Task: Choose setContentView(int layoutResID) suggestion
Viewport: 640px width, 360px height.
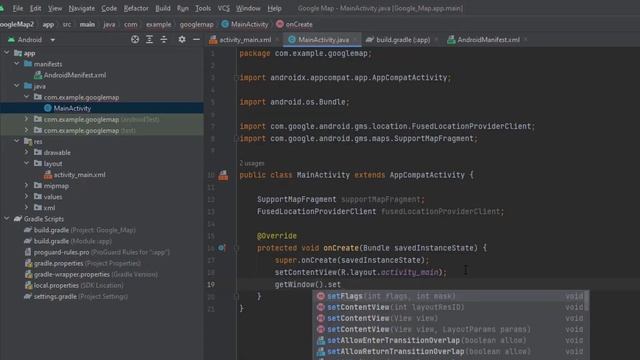Action: point(450,307)
